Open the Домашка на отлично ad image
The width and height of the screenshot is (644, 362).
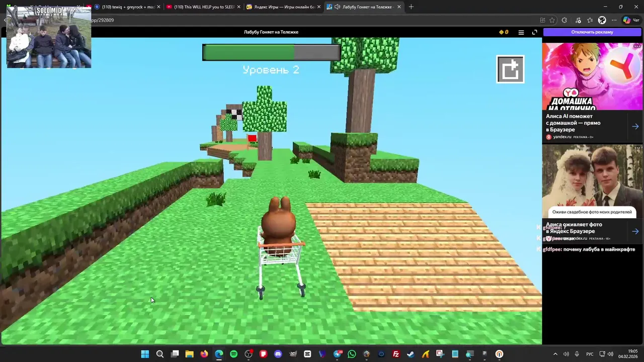[x=592, y=76]
